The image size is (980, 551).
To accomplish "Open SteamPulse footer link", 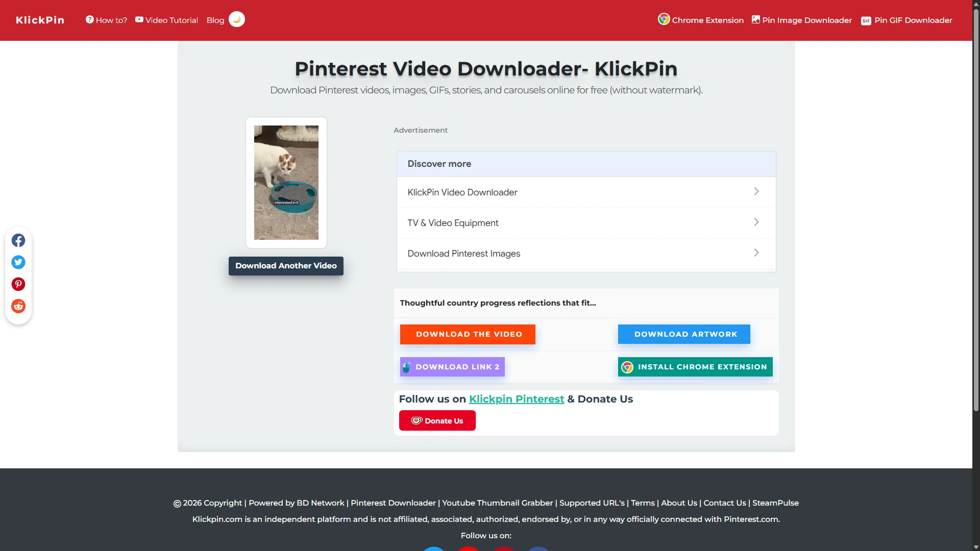I will pyautogui.click(x=775, y=503).
